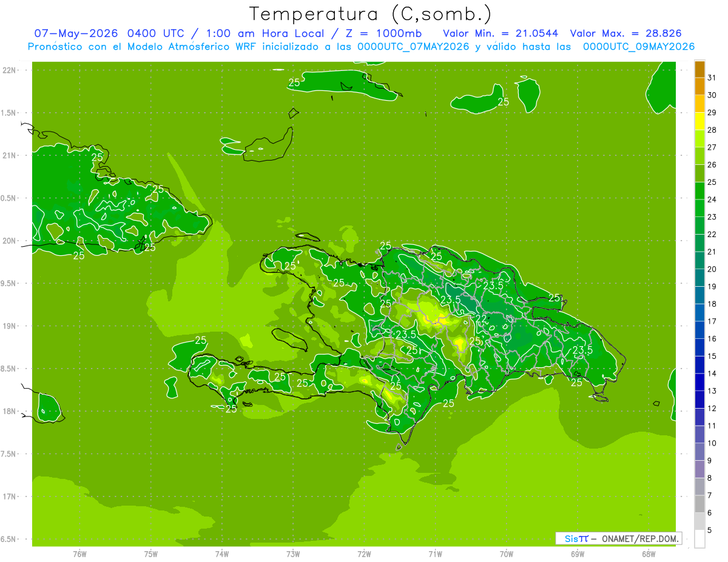The width and height of the screenshot is (728, 562).
Task: Click the 22 contour label on the map
Action: click(480, 318)
